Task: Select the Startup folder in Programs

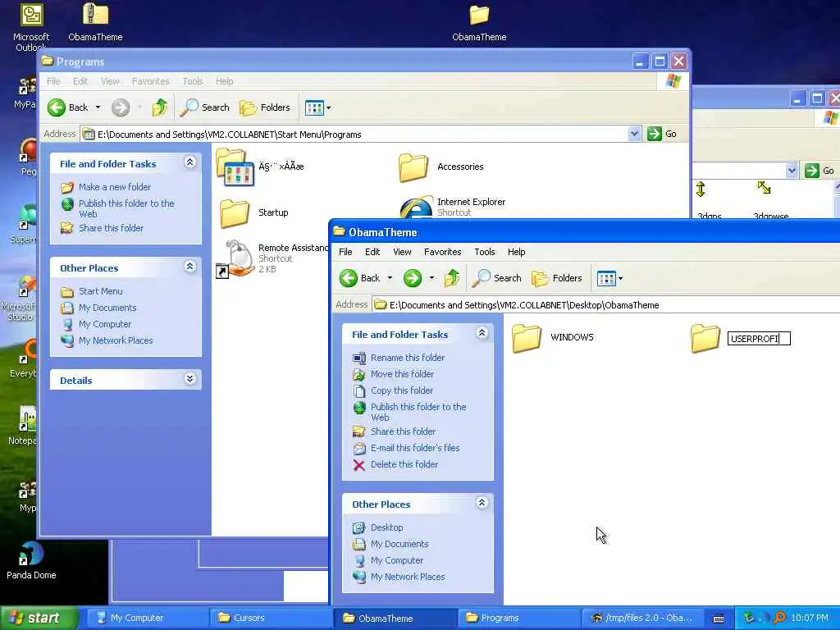Action: (x=235, y=212)
